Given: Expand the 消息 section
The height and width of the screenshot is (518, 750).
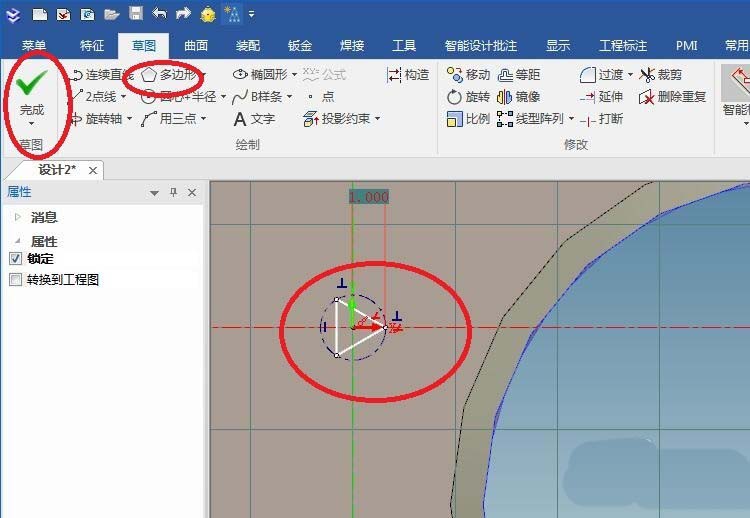Looking at the screenshot, I should tap(18, 217).
